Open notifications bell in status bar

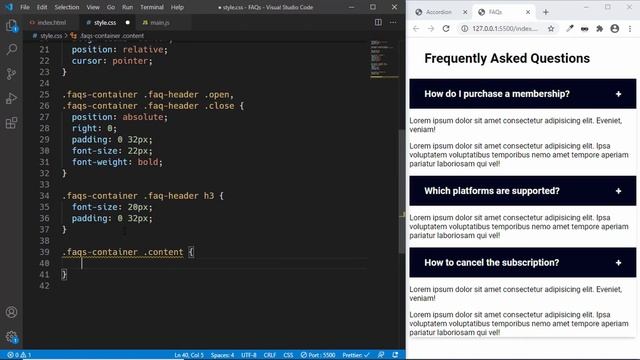pos(395,355)
